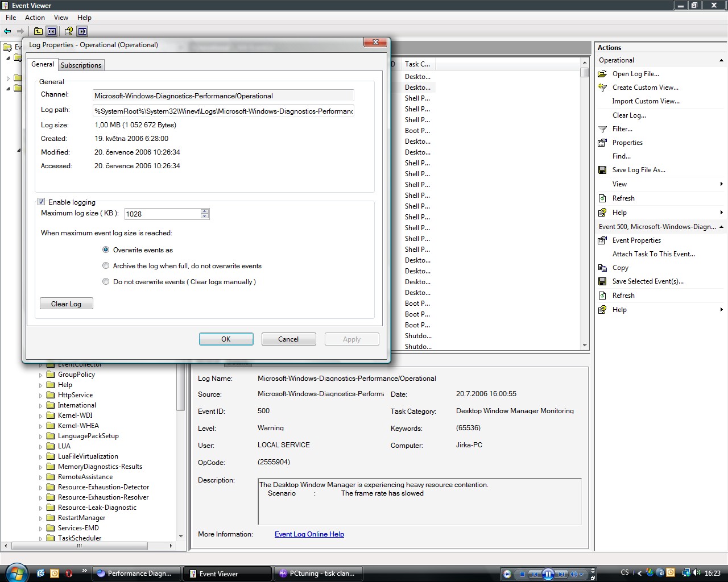Screen dimensions: 728x582
Task: Switch to the Subscriptions tab
Action: [81, 65]
